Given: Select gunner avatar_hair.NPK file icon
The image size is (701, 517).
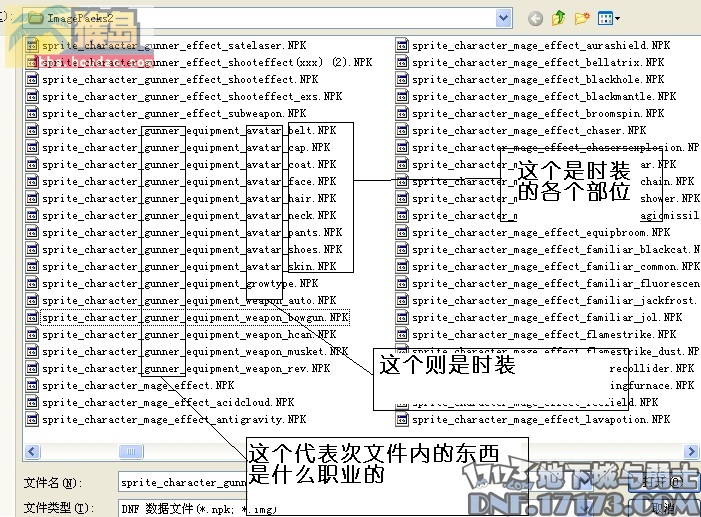Looking at the screenshot, I should (x=32, y=198).
